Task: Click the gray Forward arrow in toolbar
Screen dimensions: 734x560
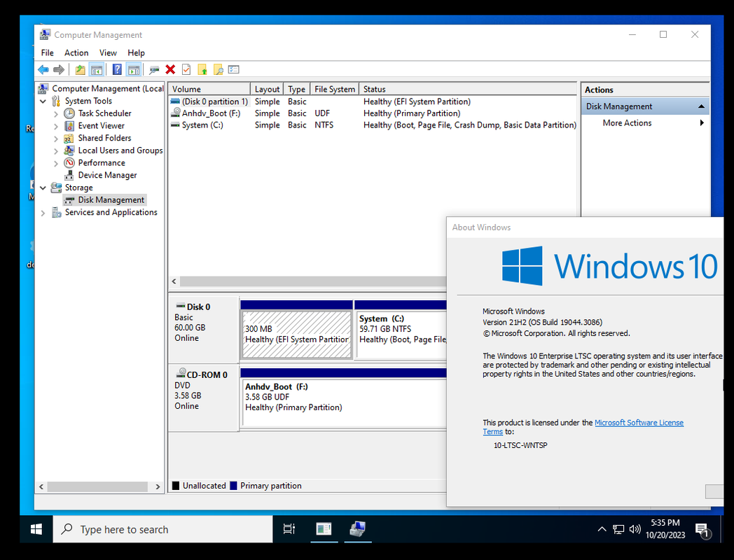Action: click(x=59, y=70)
